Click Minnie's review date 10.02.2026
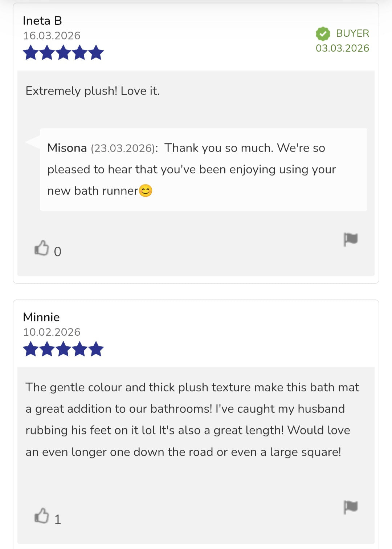Screen dimensions: 392x549 point(52,332)
